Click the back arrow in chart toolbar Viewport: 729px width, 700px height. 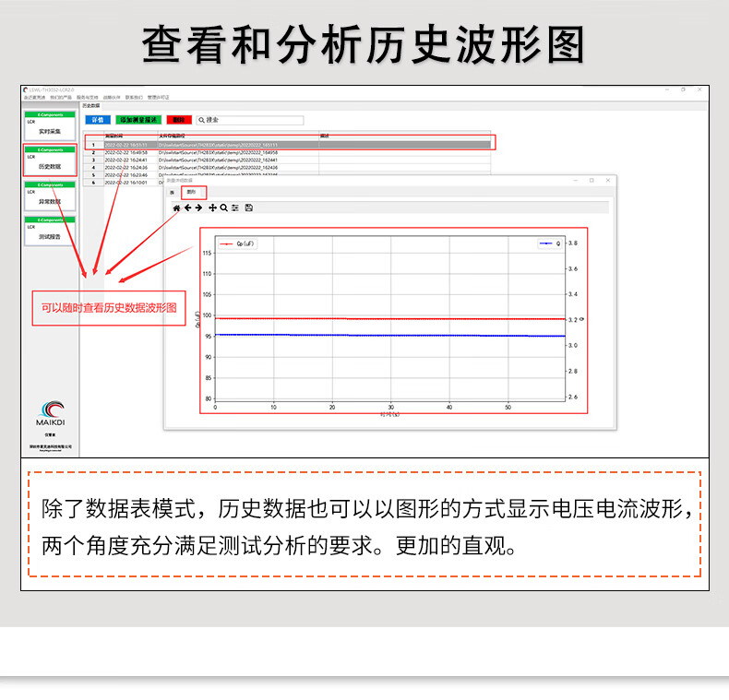pyautogui.click(x=187, y=208)
